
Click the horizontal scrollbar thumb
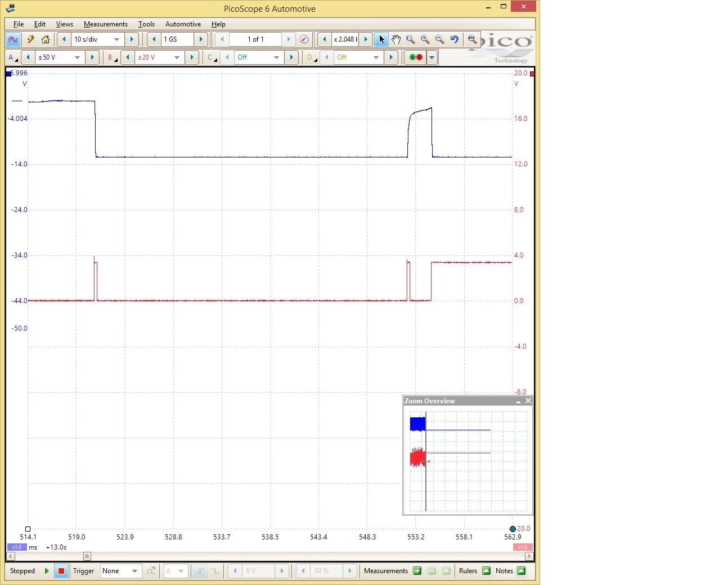[87, 556]
